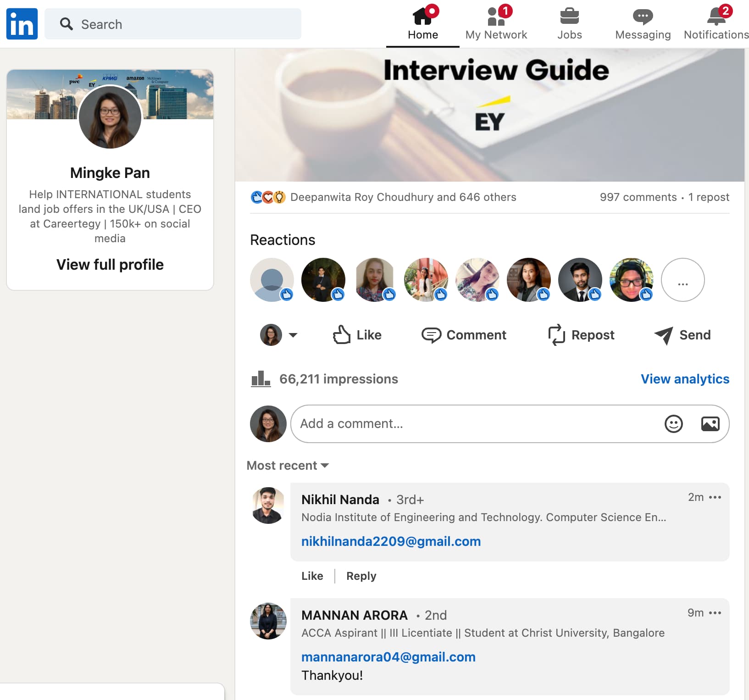749x700 pixels.
Task: Open the Interview Guide EY post image
Action: [490, 115]
